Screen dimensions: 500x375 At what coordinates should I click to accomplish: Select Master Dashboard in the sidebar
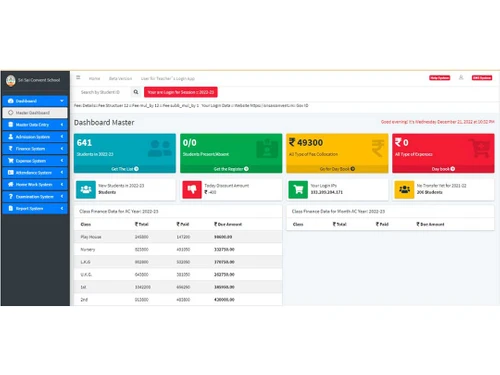(x=35, y=113)
